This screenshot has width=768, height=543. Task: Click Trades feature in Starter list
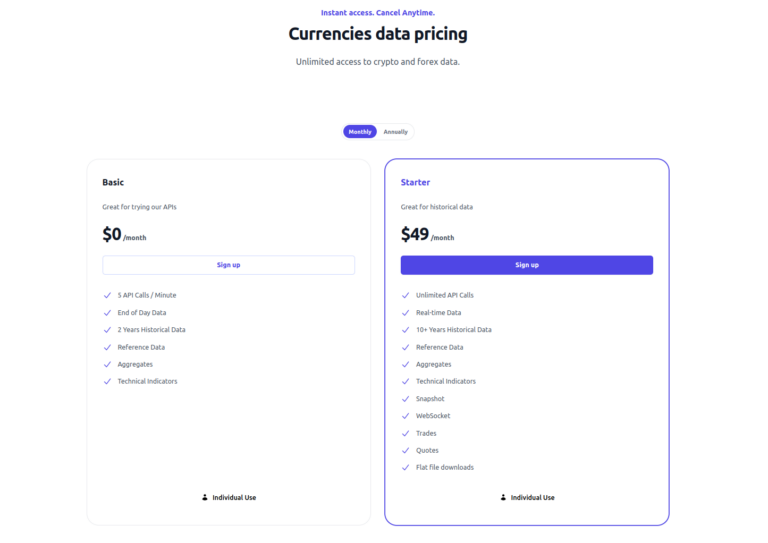[x=426, y=433]
